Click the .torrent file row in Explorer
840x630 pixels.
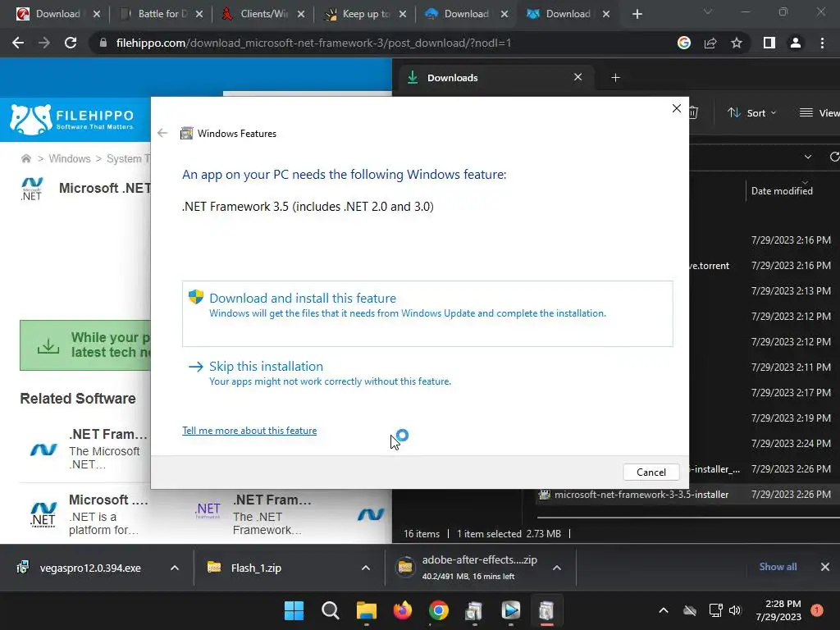coord(764,266)
